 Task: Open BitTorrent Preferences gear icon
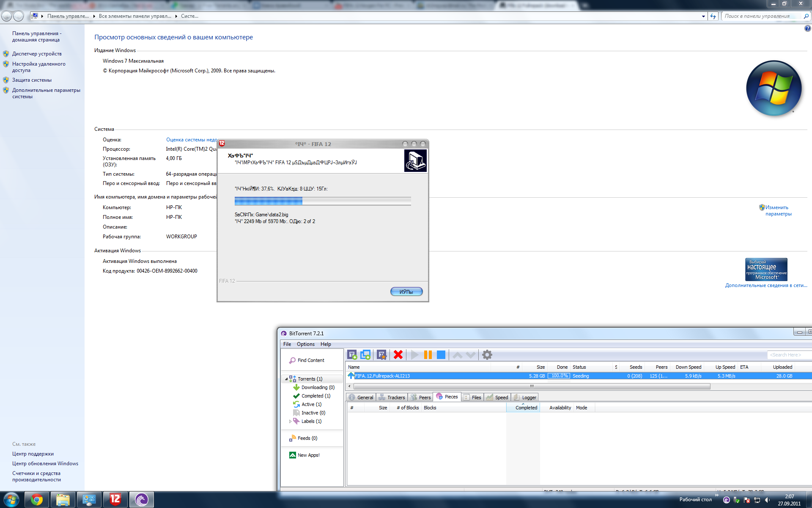(487, 355)
